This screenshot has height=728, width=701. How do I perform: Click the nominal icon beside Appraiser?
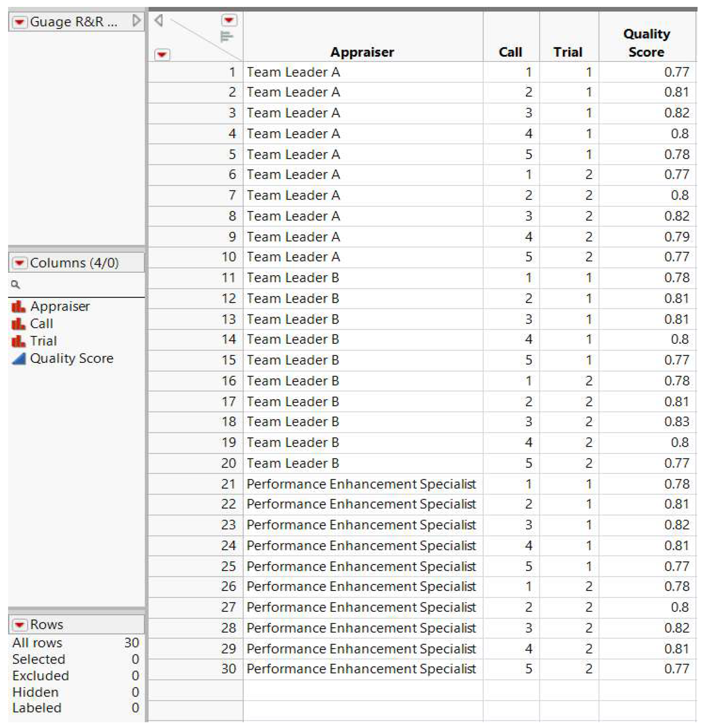click(x=18, y=306)
